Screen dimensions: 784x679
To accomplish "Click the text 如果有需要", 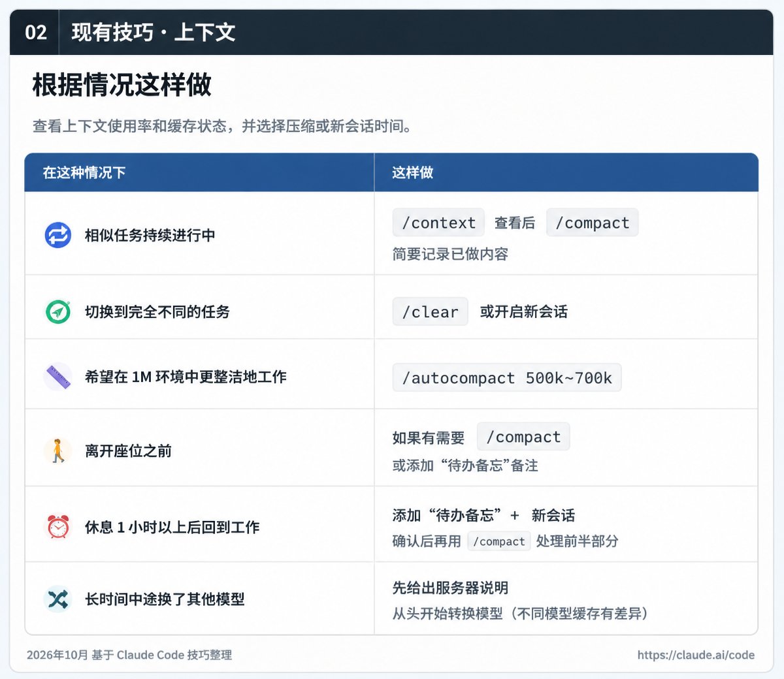I will click(429, 437).
